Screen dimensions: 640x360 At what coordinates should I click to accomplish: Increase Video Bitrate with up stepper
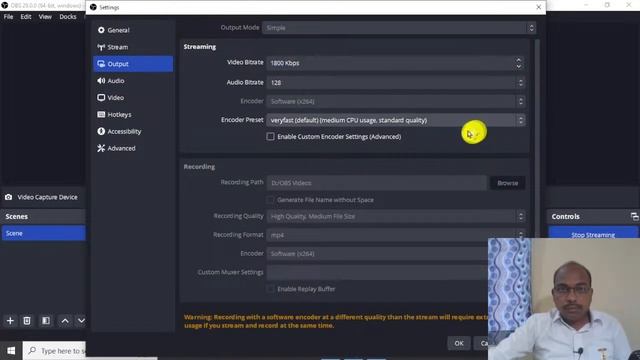click(518, 60)
